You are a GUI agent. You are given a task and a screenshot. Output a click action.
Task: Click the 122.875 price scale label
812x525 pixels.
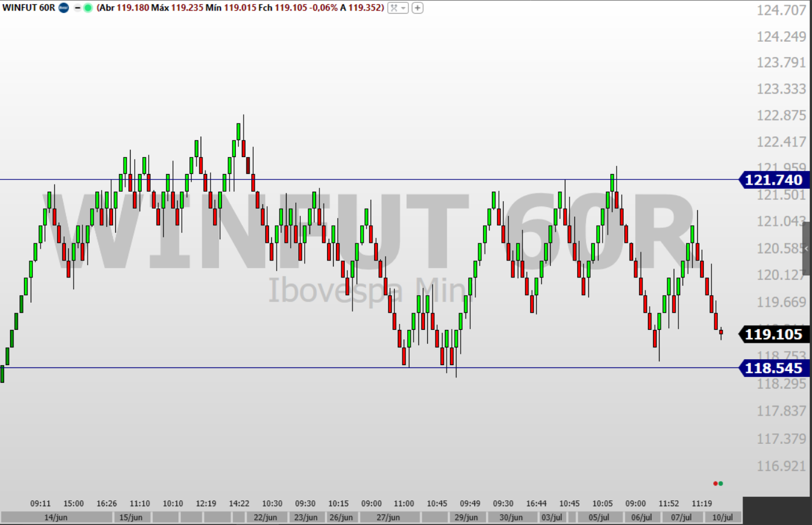click(781, 115)
